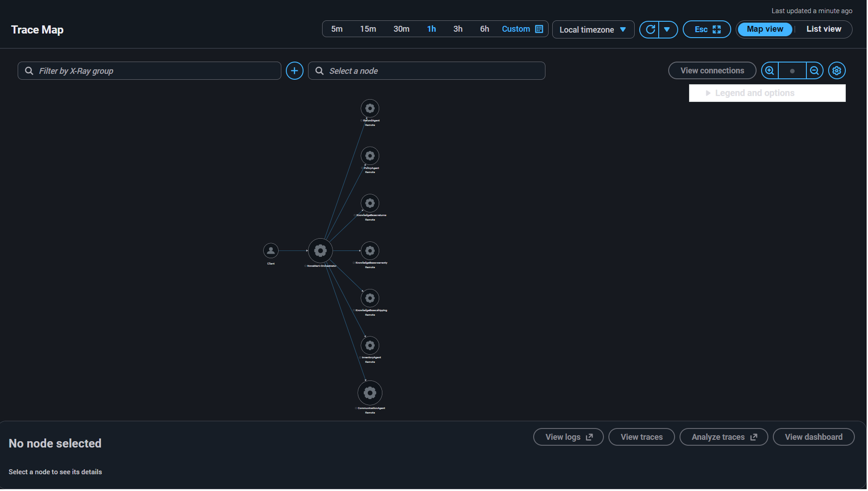Click the View dashboard button
The height and width of the screenshot is (491, 868).
tap(814, 437)
